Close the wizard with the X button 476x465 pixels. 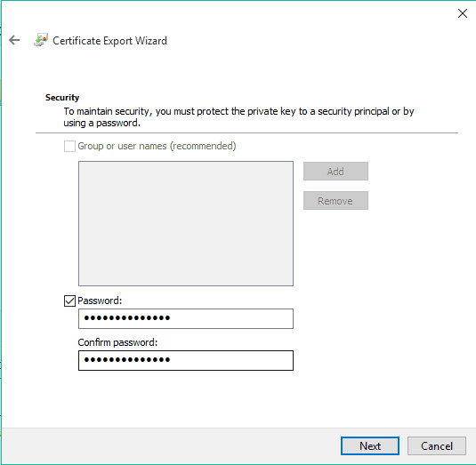(462, 13)
